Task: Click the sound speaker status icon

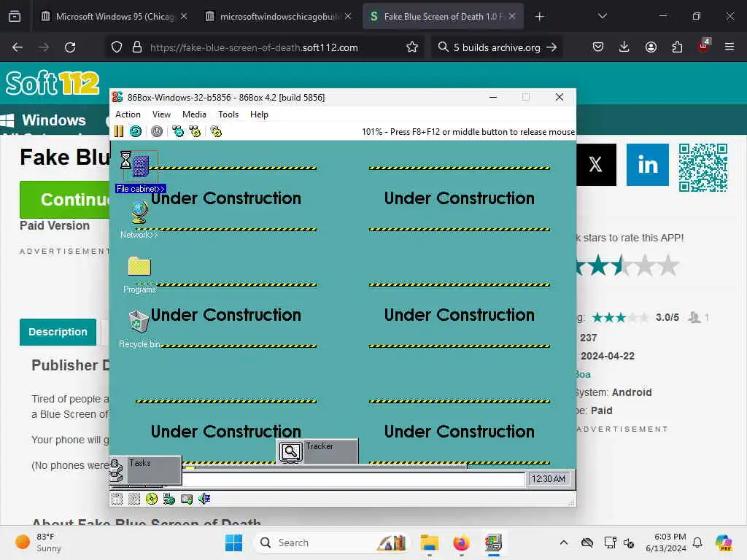Action: click(204, 499)
